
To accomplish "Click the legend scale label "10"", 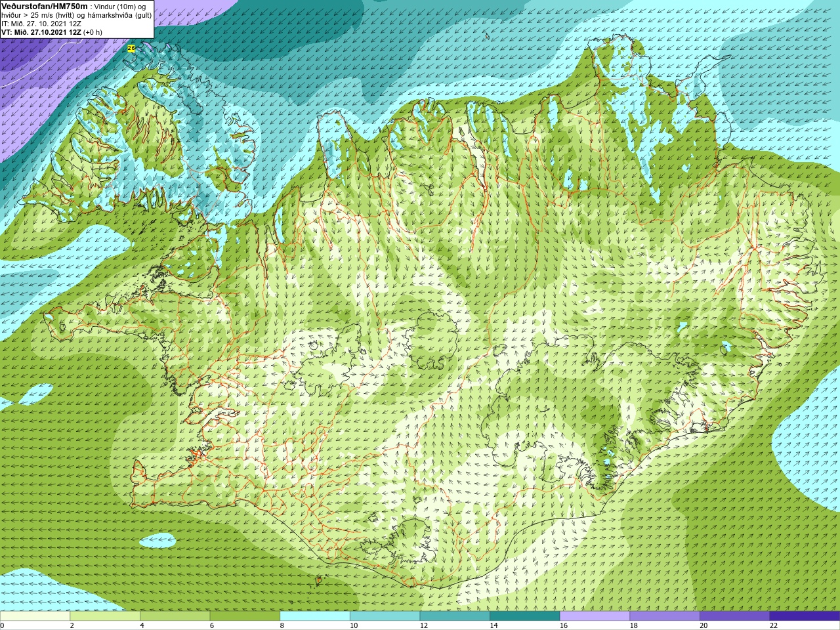I will (x=354, y=625).
